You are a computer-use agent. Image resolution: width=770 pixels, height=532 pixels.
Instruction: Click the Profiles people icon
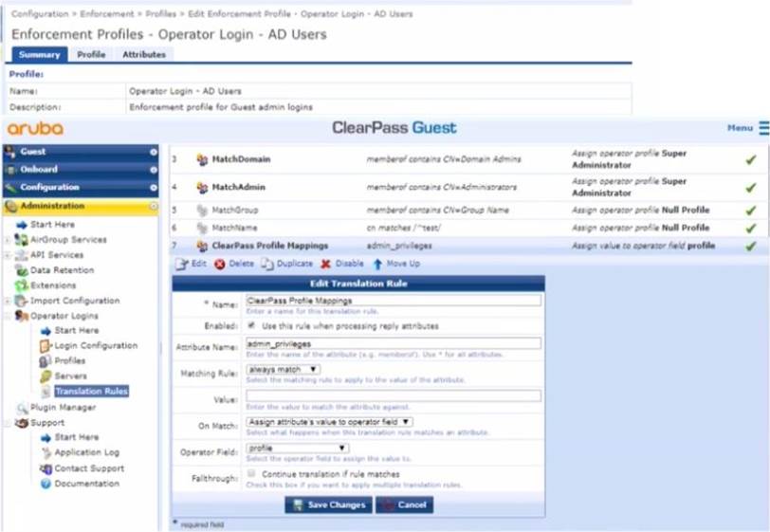coord(46,361)
